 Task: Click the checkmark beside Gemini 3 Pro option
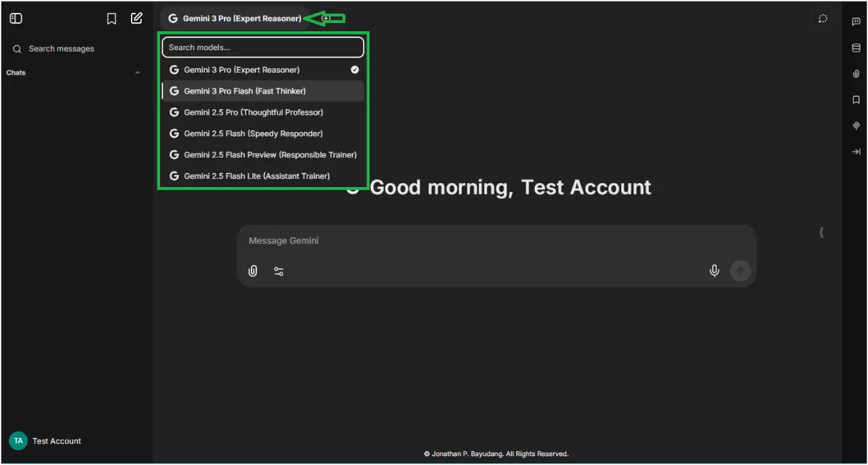pos(355,70)
